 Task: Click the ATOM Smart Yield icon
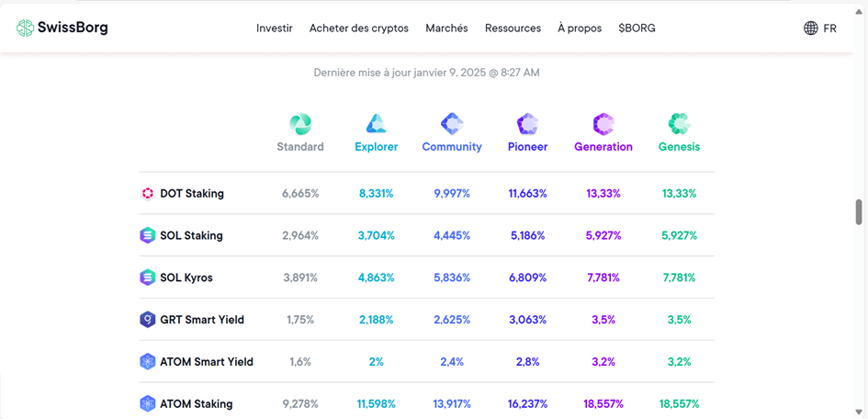147,361
